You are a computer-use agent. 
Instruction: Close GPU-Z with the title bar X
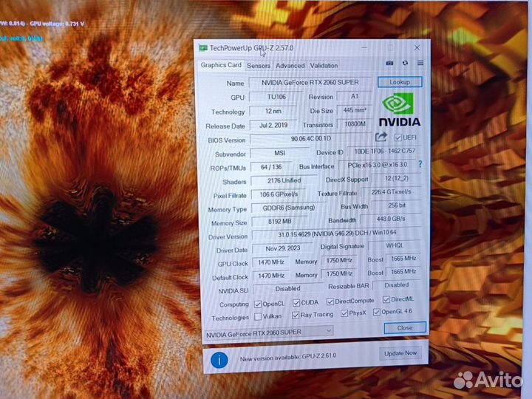tap(417, 48)
